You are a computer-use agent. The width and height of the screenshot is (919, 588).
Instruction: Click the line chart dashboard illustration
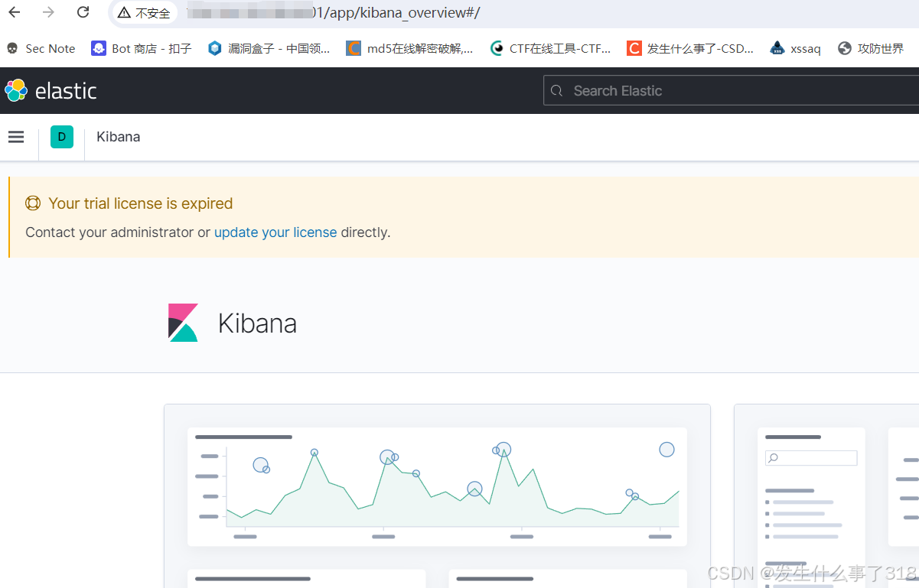click(437, 486)
